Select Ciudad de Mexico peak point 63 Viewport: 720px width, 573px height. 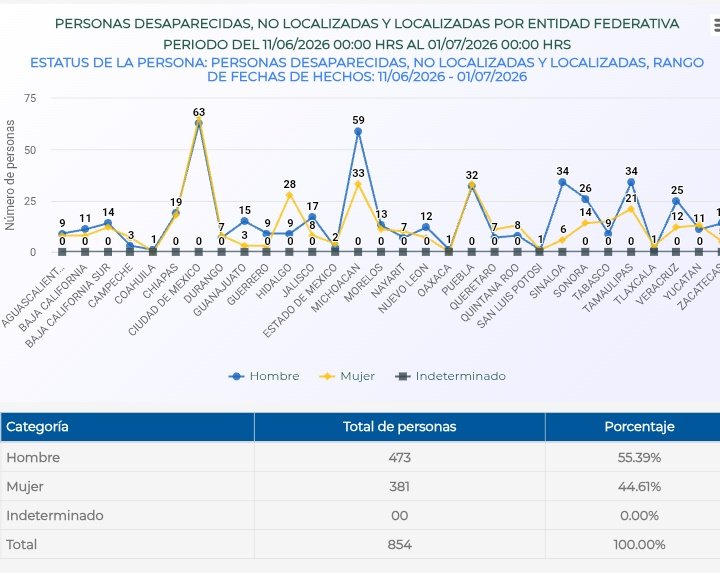[199, 122]
